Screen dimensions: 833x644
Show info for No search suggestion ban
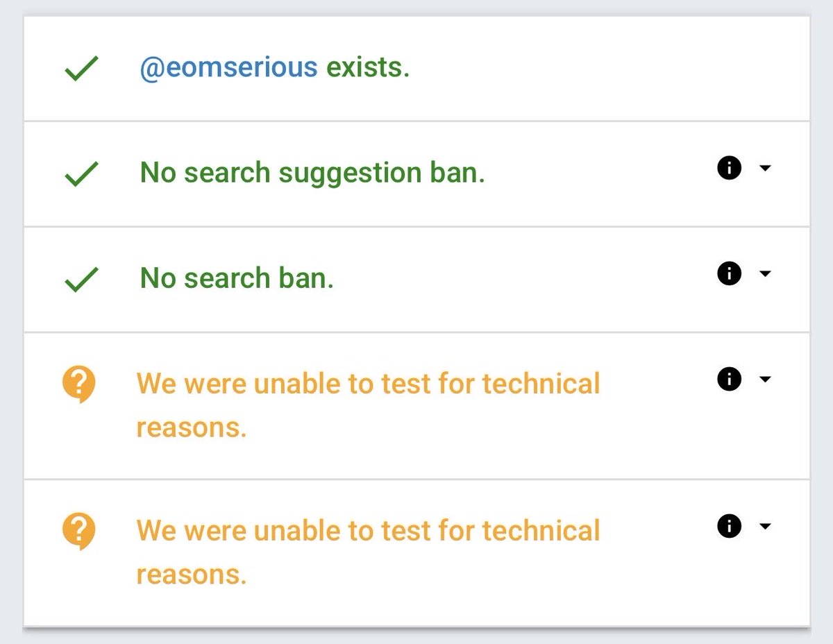(x=729, y=168)
